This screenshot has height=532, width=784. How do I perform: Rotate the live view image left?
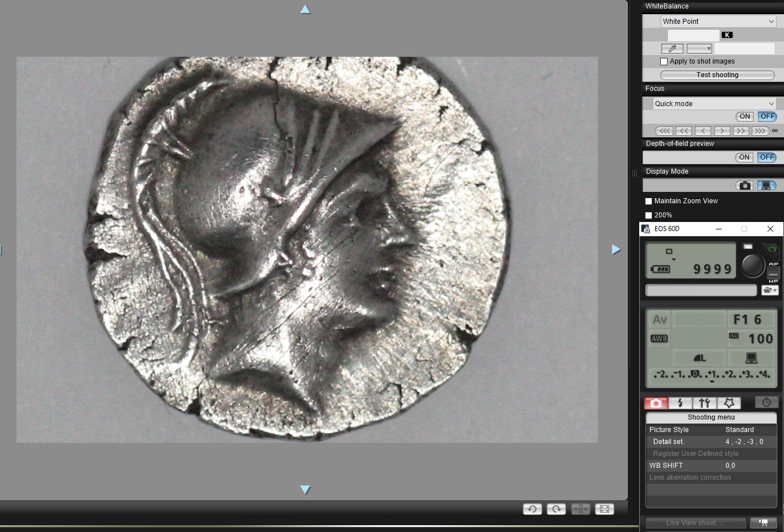pos(533,509)
